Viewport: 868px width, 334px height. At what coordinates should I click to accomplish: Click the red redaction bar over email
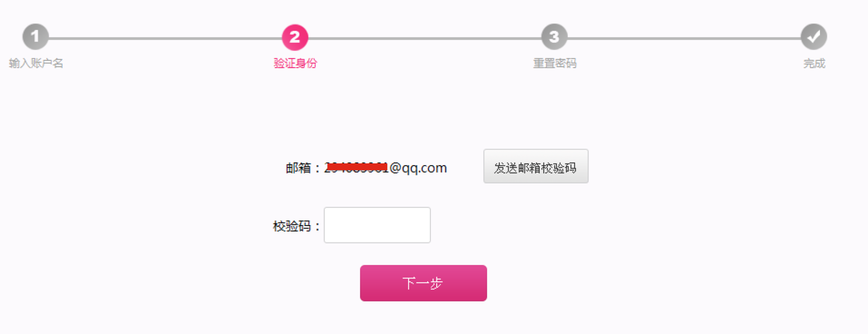[357, 167]
